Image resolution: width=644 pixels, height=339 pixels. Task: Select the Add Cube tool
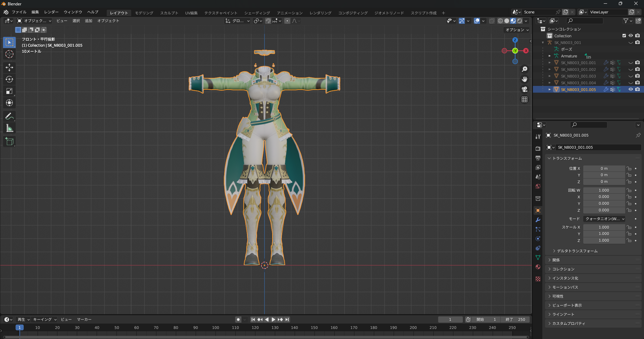pos(9,142)
